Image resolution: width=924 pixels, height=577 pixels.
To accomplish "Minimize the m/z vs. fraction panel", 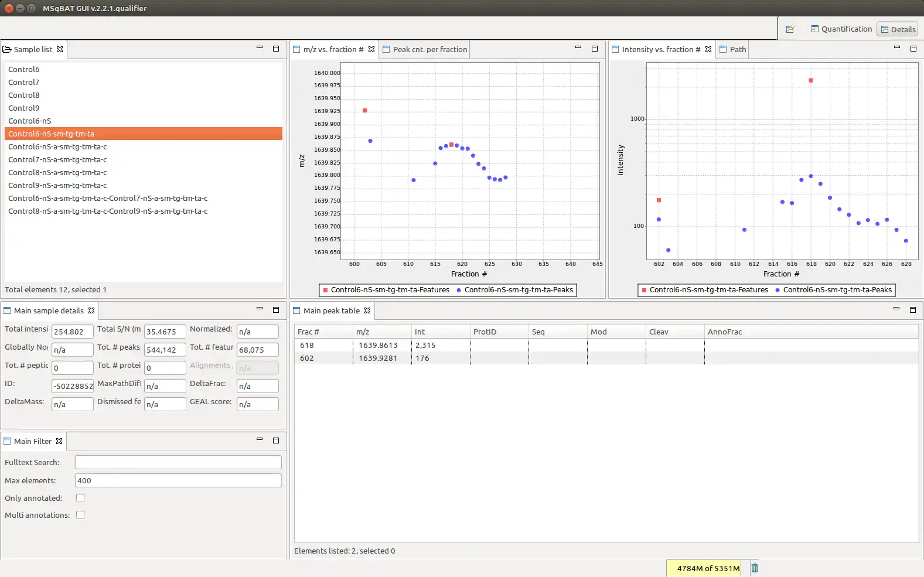I will (578, 47).
